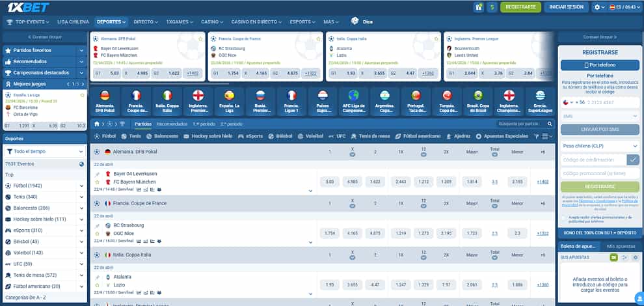Open Apuestas Especiales in sports bar
644x306 pixels.
pyautogui.click(x=502, y=136)
